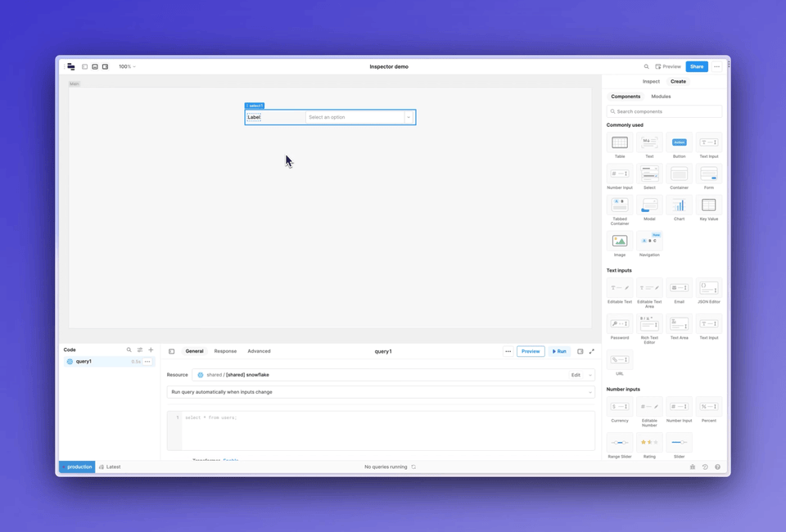786x532 pixels.
Task: Add a Chart component to the canvas
Action: click(679, 205)
